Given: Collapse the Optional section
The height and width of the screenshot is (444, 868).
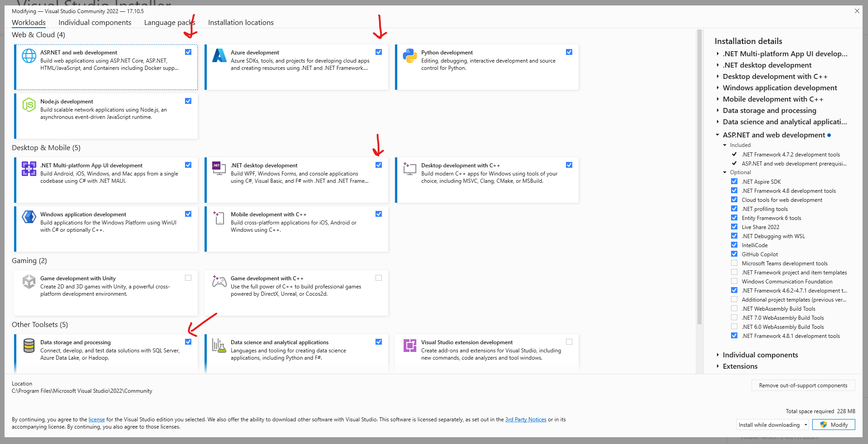Looking at the screenshot, I should 725,172.
